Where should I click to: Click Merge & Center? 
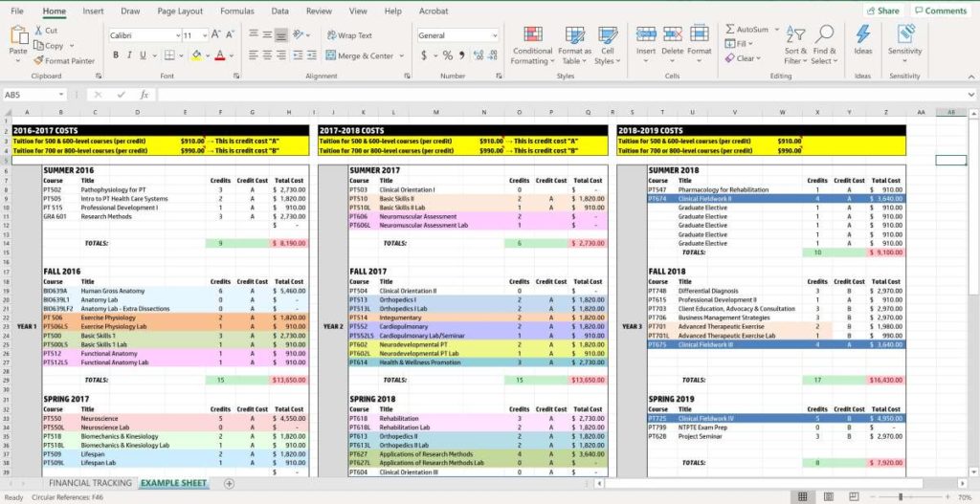360,55
